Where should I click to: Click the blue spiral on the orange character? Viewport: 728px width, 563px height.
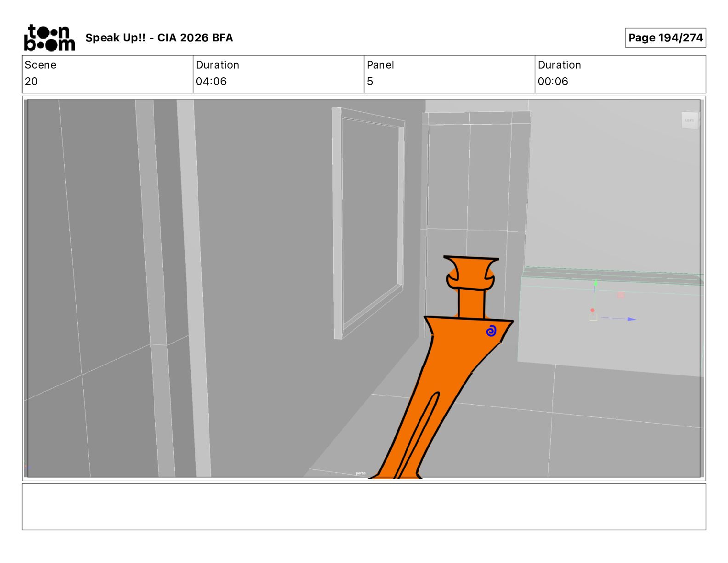tap(491, 331)
